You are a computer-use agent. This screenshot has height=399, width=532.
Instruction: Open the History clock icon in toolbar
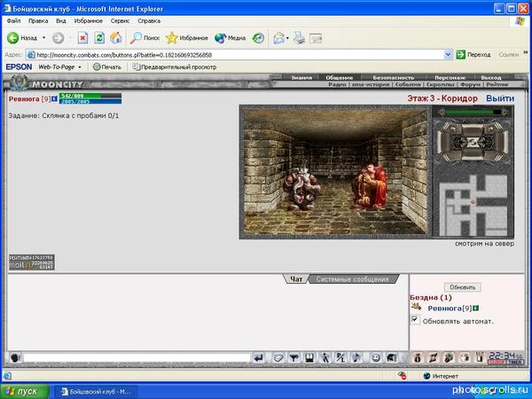[x=258, y=38]
